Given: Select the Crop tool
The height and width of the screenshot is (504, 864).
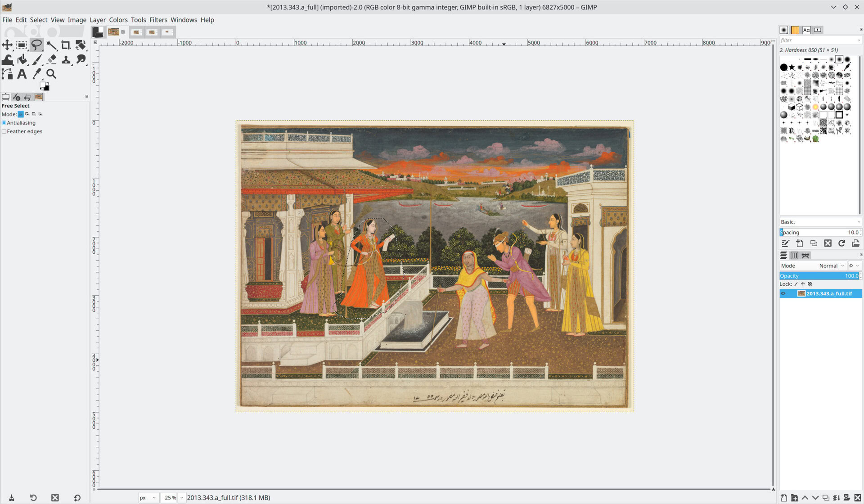Looking at the screenshot, I should pyautogui.click(x=66, y=45).
